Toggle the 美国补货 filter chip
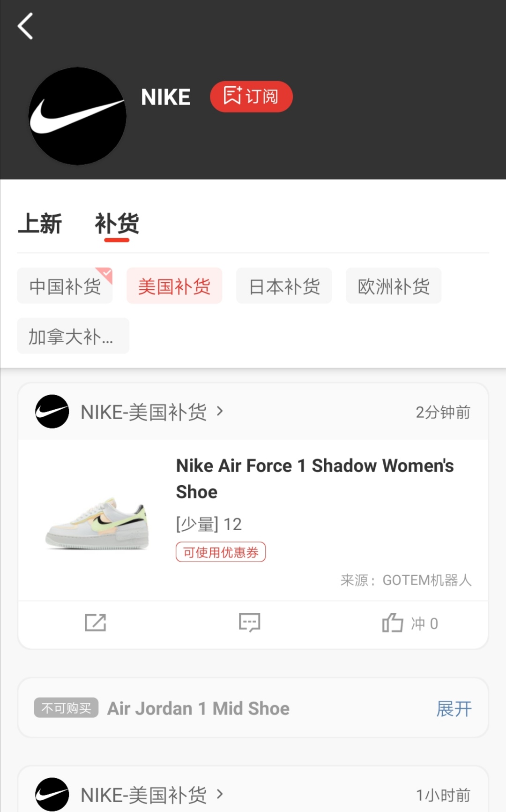The height and width of the screenshot is (812, 506). (174, 286)
